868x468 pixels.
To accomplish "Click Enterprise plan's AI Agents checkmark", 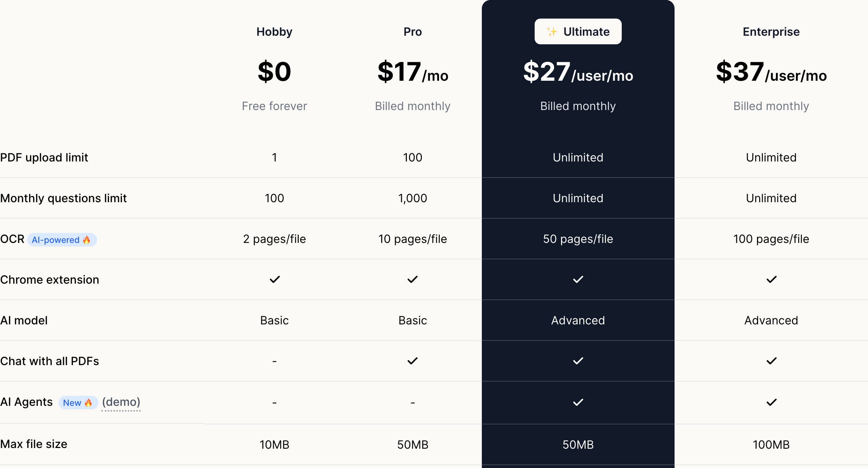I will click(x=771, y=402).
